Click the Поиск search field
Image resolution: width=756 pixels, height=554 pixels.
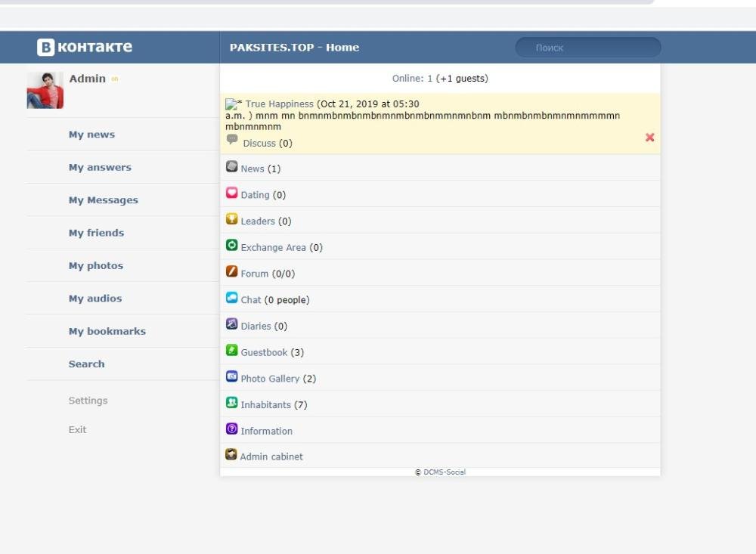588,48
